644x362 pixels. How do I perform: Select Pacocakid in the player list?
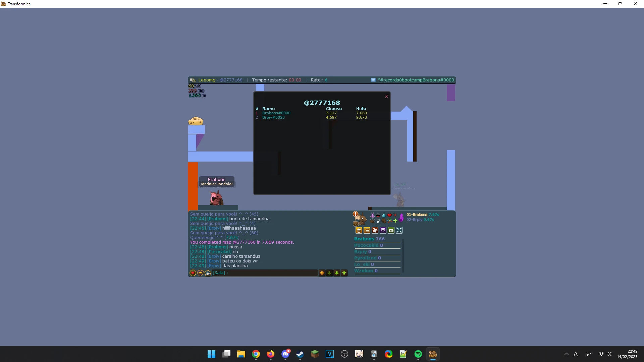tap(369, 245)
